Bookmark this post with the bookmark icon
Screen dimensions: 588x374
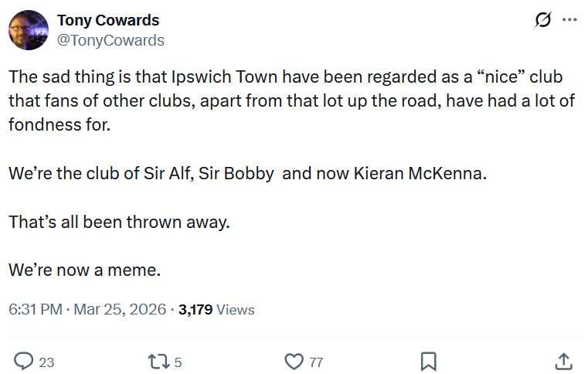pyautogui.click(x=428, y=362)
